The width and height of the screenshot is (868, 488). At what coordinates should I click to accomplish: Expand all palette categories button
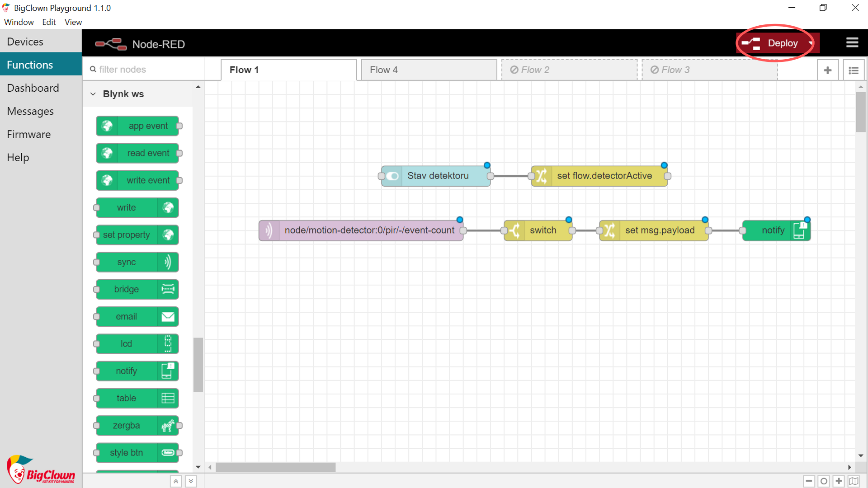191,481
